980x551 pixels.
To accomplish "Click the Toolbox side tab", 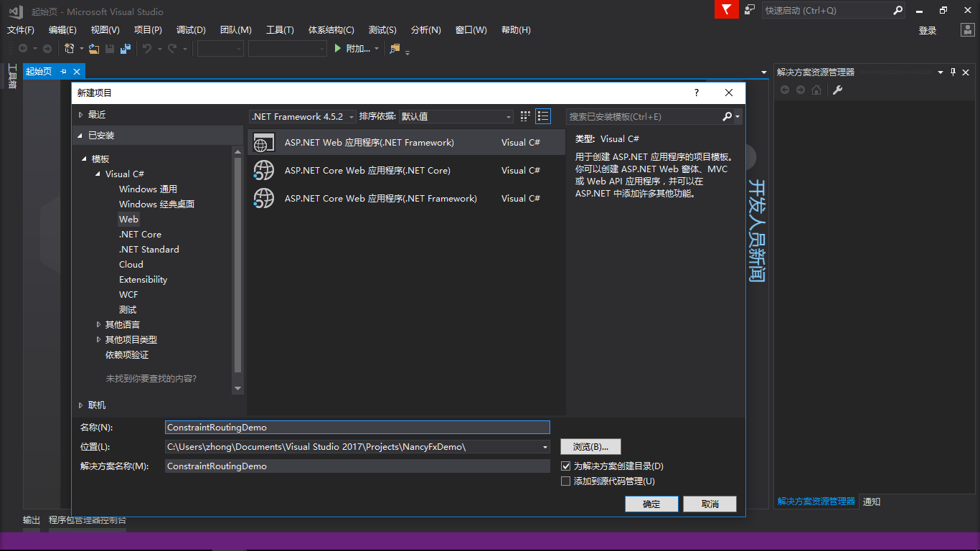I will coord(11,77).
